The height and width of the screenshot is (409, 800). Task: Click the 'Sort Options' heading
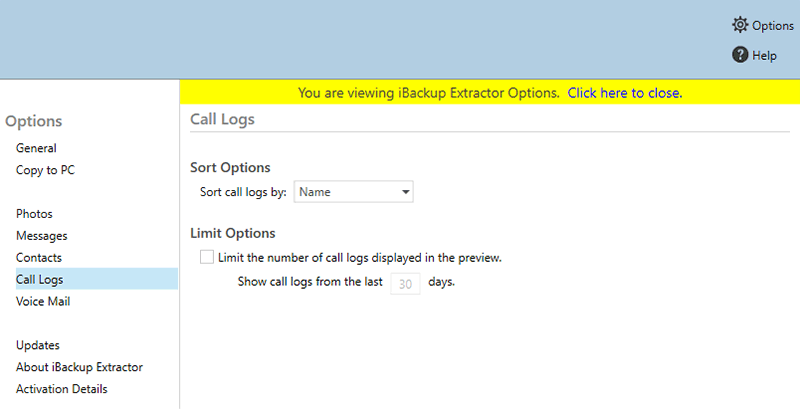pos(230,168)
